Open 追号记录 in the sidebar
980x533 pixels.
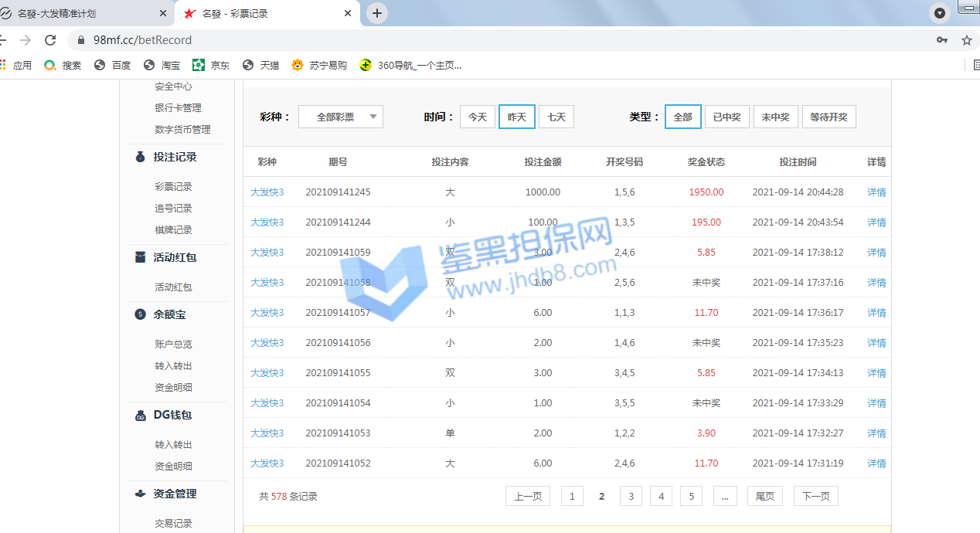[x=173, y=209]
